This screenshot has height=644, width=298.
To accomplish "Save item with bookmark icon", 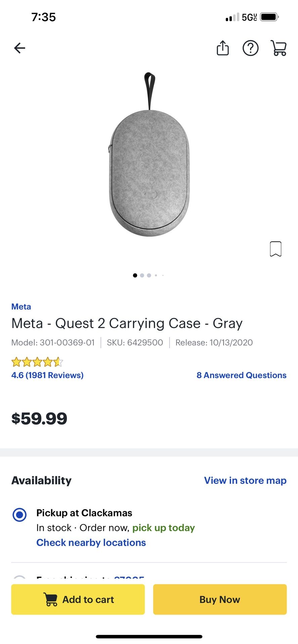I will click(x=275, y=249).
